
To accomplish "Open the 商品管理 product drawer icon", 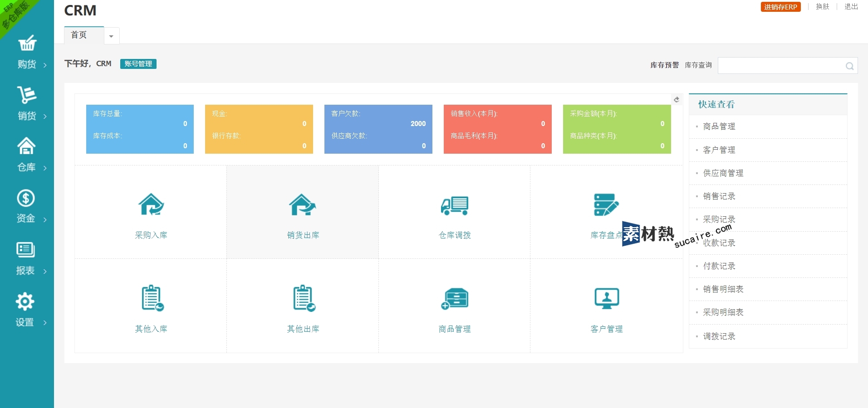I will [455, 298].
